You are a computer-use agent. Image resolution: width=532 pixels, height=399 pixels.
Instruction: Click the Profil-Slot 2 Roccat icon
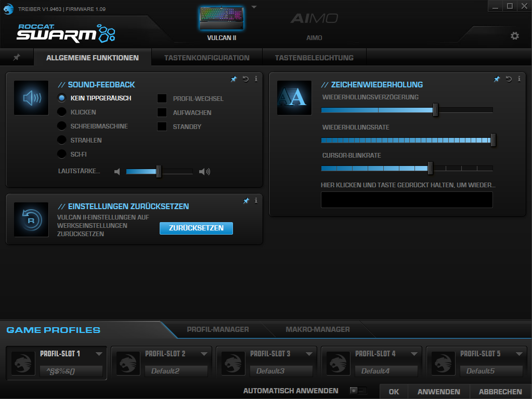tap(128, 363)
